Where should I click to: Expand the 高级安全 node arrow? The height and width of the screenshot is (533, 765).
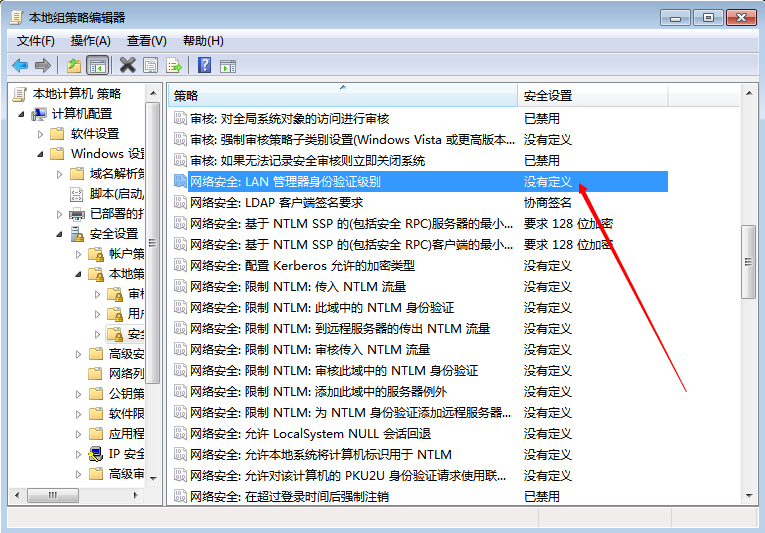79,354
